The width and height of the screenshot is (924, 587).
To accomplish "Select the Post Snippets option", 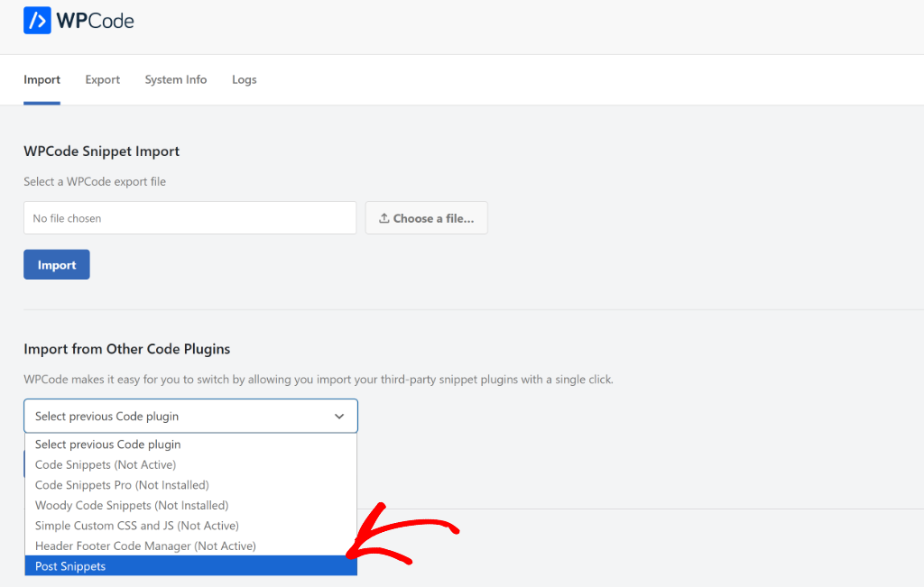I will tap(190, 565).
